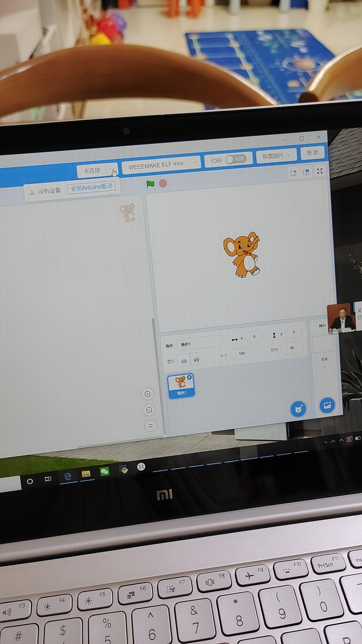Viewport: 362px width, 644px height.
Task: Click the green flag to run program
Action: [x=150, y=184]
